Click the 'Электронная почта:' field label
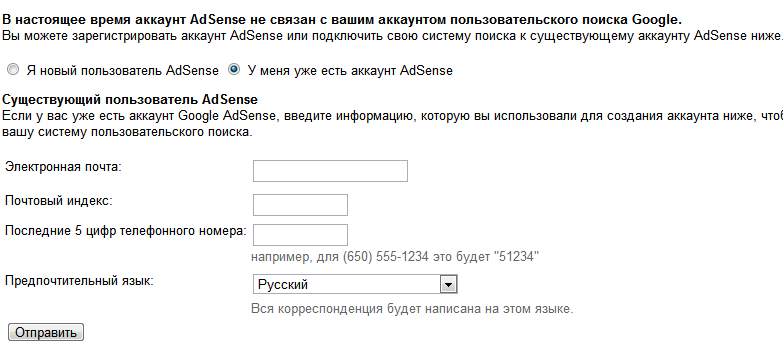The image size is (783, 360). pos(63,167)
